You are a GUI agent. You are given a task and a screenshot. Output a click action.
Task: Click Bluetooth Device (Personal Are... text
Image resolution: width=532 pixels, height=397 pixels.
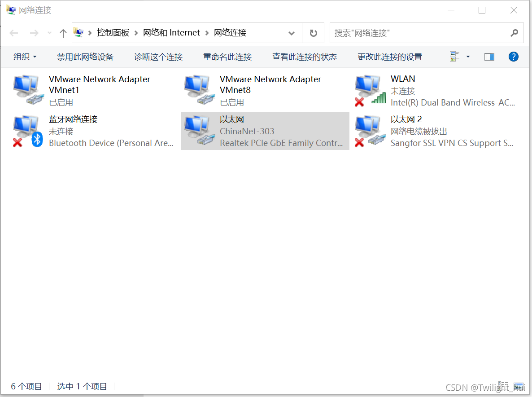pos(111,143)
